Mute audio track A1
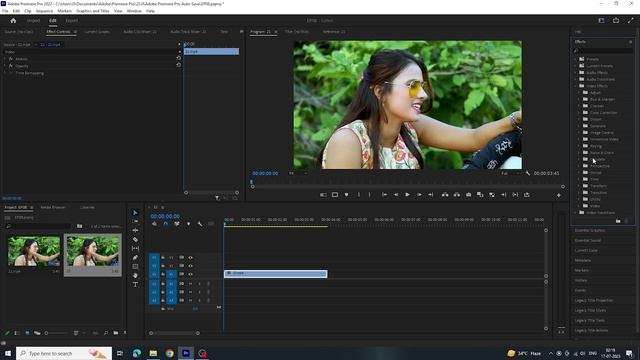Image resolution: width=640 pixels, height=360 pixels. tap(190, 284)
